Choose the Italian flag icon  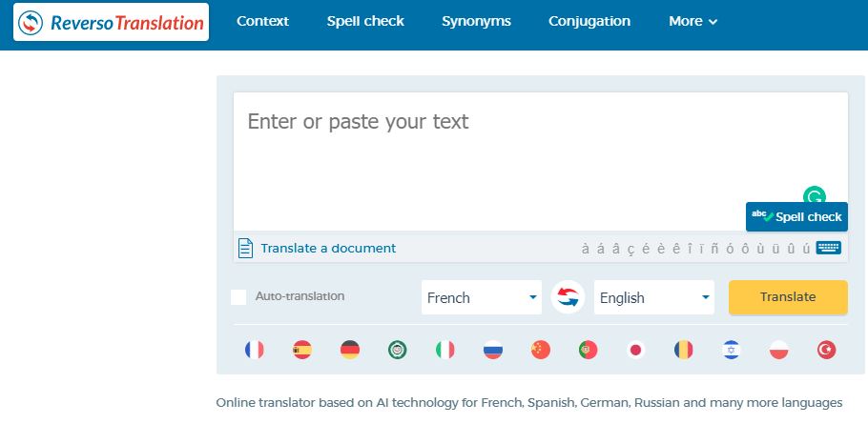[x=445, y=350]
